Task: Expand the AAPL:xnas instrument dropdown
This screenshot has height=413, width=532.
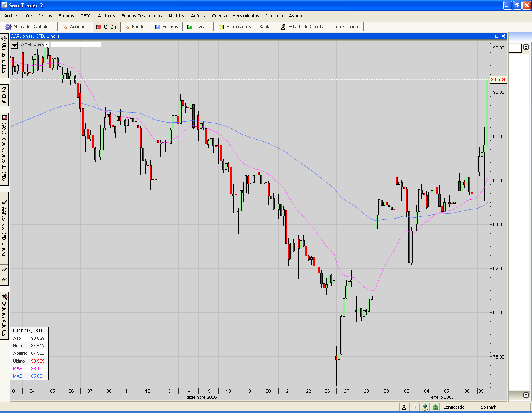Action: tap(47, 44)
